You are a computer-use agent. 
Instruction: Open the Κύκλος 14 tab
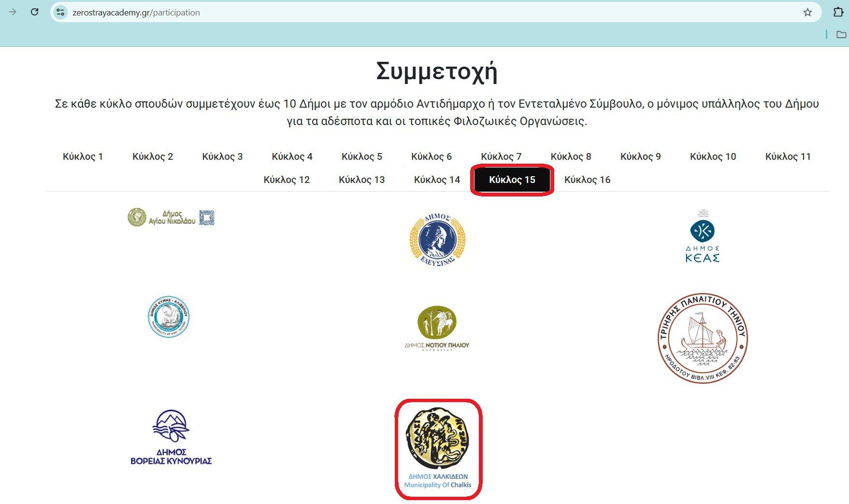click(x=437, y=180)
